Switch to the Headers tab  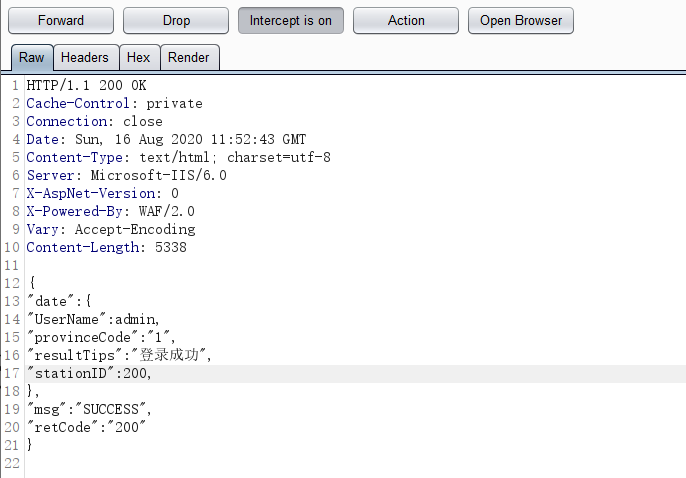85,58
